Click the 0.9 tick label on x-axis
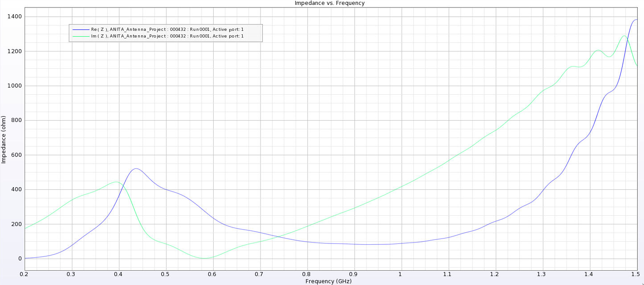644x285 pixels. (354, 274)
